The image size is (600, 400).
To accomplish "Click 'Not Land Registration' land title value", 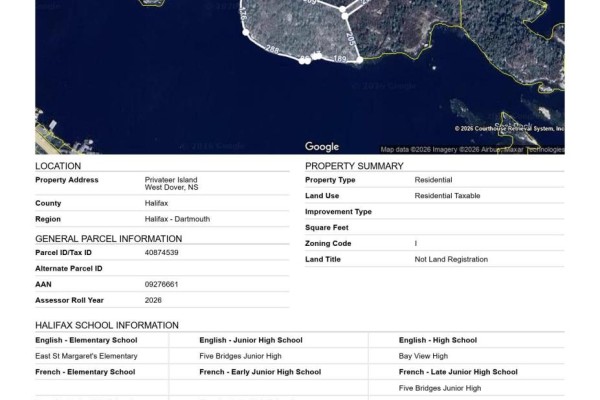I will pos(451,259).
